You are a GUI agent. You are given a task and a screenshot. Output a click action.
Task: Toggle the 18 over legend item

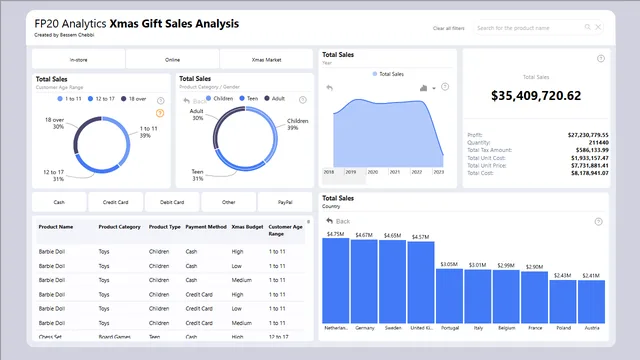click(x=133, y=99)
